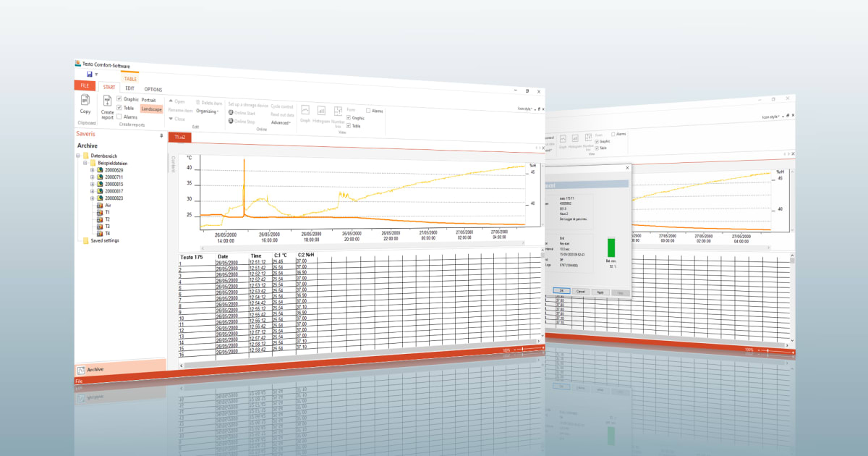Select the Copy clipboard icon
This screenshot has width=868, height=456.
tap(85, 101)
